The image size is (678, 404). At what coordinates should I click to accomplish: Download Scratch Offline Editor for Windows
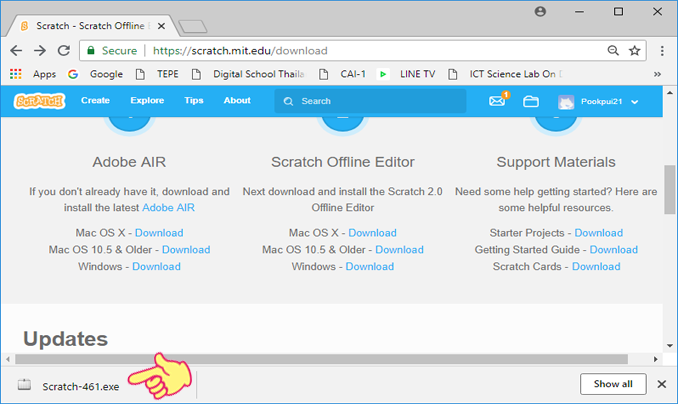coord(369,266)
